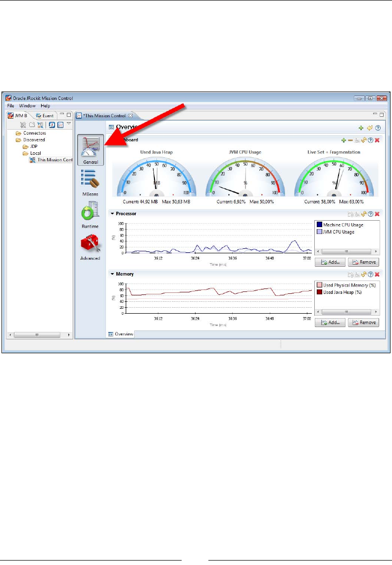Select the JDP folder
The width and height of the screenshot is (392, 565).
(30, 146)
